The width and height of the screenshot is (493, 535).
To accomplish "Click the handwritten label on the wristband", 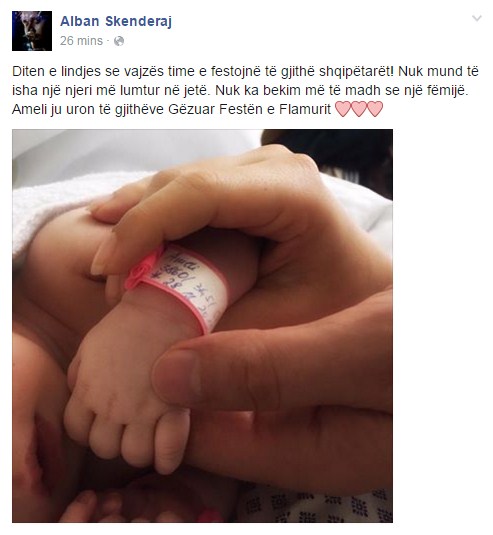I will click(x=193, y=285).
